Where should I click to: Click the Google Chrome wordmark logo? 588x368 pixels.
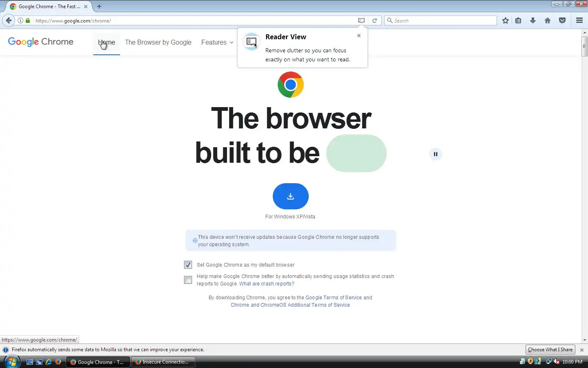click(x=41, y=42)
